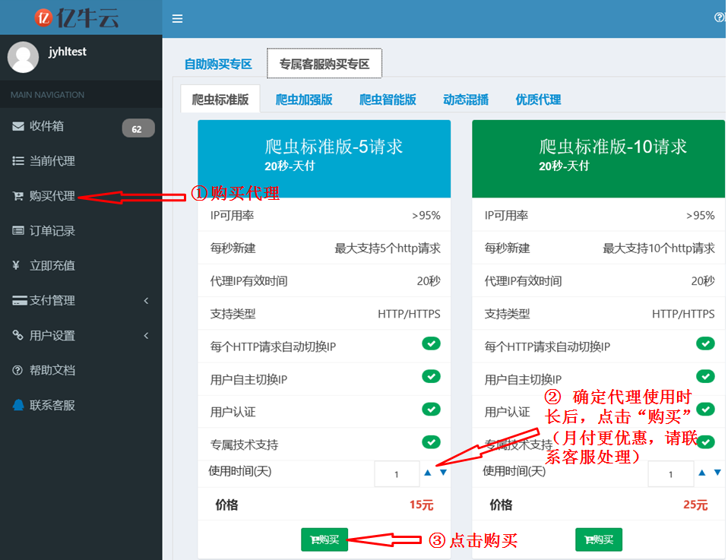
Task: Click the yen icon beside 立即充值
Action: tap(16, 265)
